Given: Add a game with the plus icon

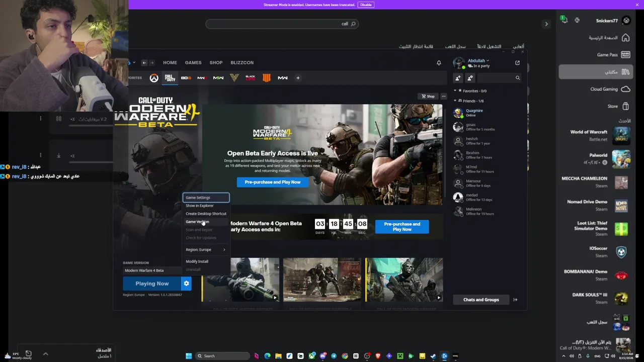Looking at the screenshot, I should pos(298,78).
